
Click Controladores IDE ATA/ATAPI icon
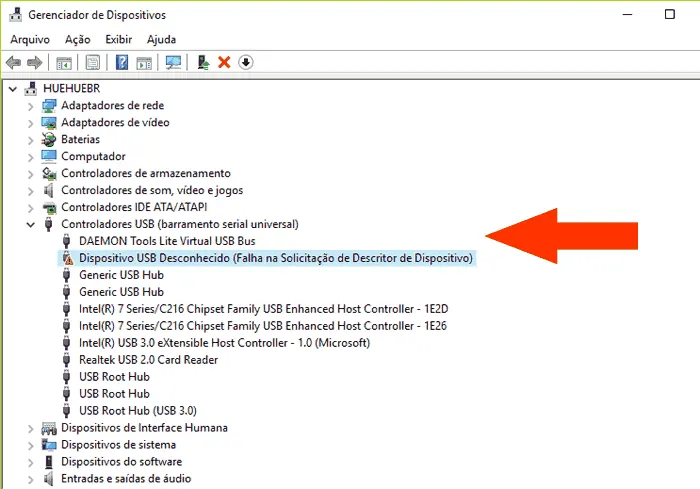click(49, 207)
